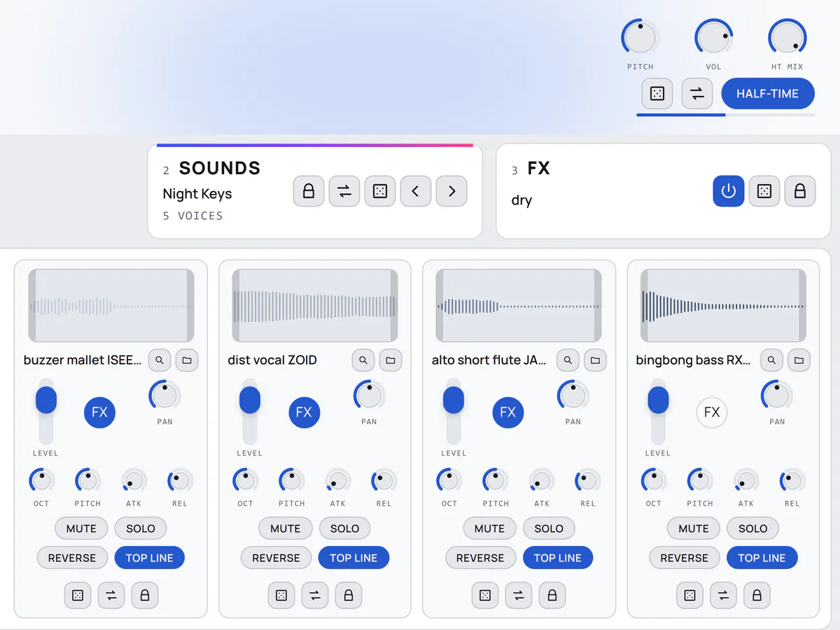Randomize the FX section with the dice

(x=764, y=191)
